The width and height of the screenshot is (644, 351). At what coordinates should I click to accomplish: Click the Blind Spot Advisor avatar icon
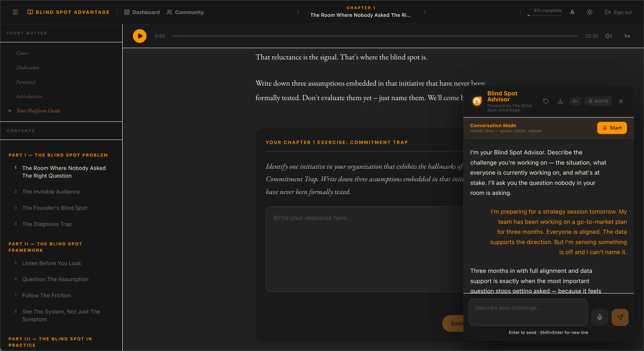click(477, 101)
